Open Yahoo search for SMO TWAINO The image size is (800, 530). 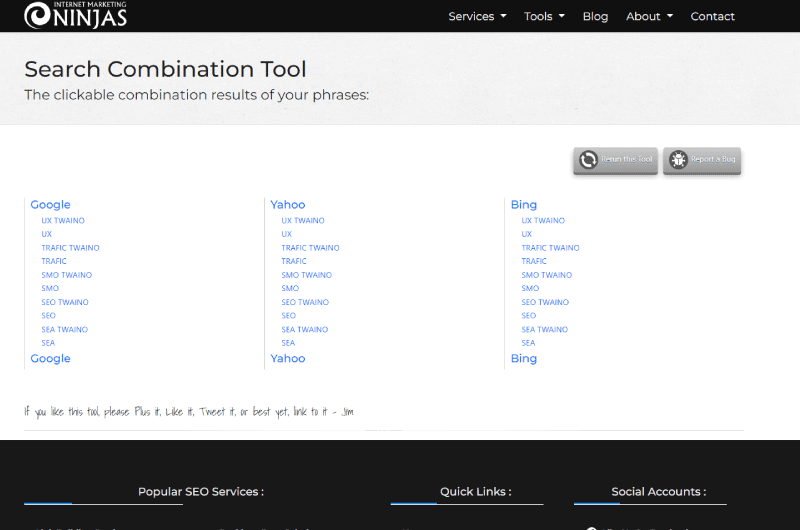pos(307,275)
